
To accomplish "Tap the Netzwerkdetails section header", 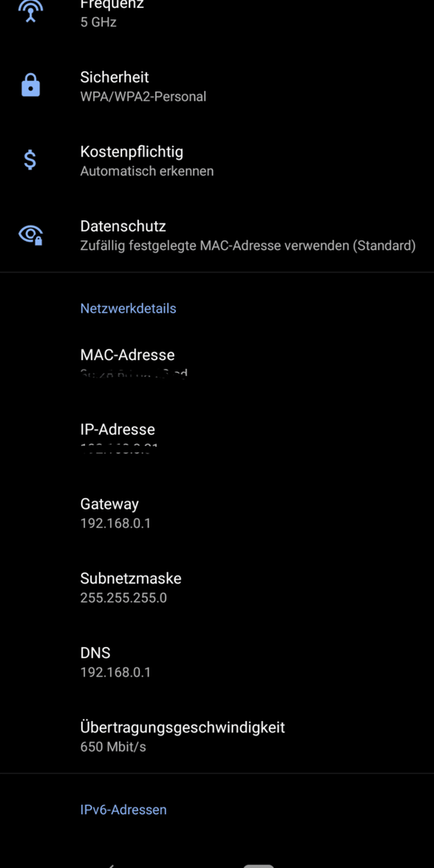I will pyautogui.click(x=129, y=309).
